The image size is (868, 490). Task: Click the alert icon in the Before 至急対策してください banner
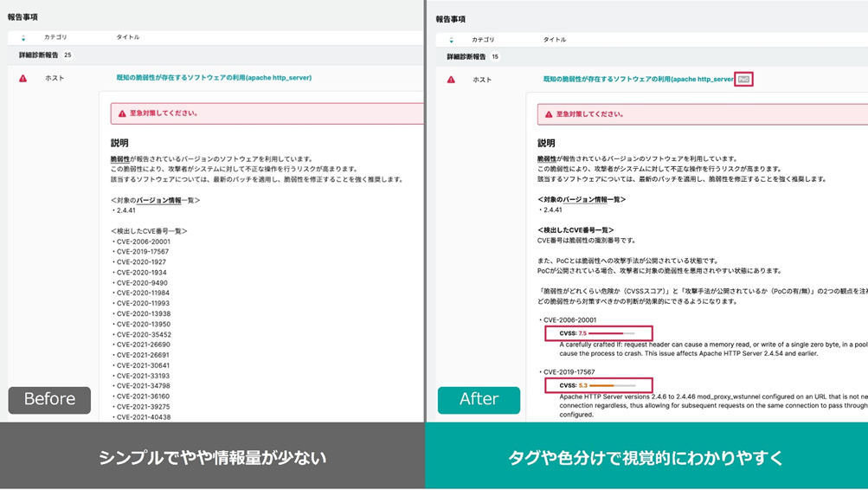tap(121, 113)
